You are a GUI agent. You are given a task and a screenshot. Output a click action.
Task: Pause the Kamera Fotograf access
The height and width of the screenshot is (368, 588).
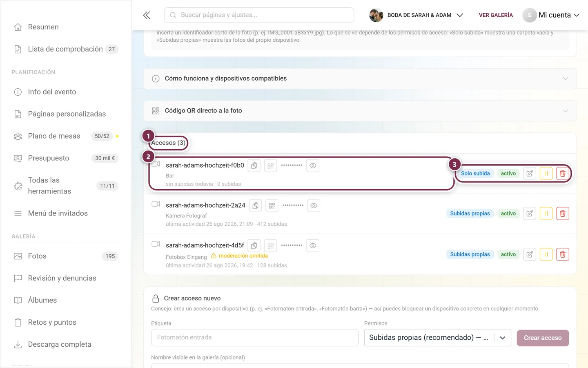coord(546,213)
